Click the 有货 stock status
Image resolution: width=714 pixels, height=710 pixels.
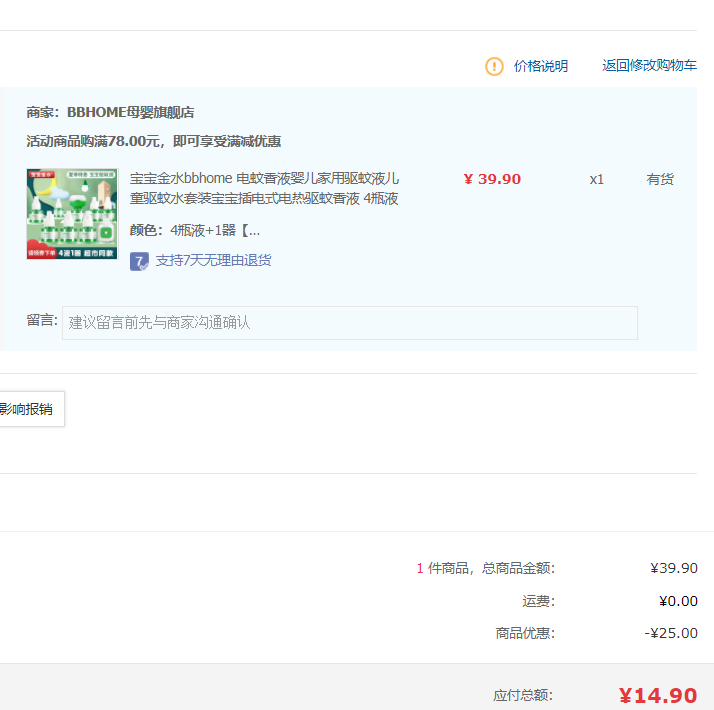tap(660, 179)
